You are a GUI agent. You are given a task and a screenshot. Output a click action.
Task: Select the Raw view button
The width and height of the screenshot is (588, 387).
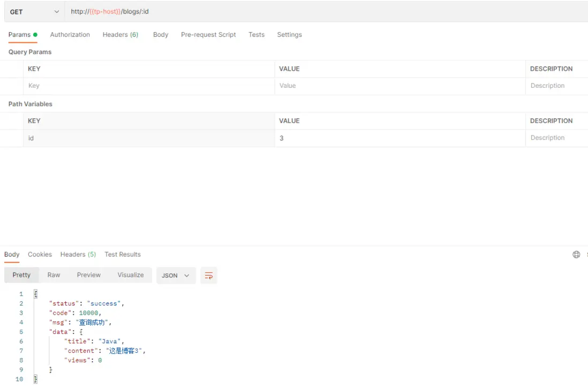click(54, 275)
